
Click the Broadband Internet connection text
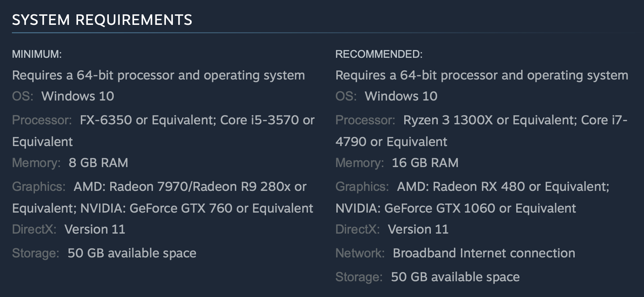coord(484,253)
